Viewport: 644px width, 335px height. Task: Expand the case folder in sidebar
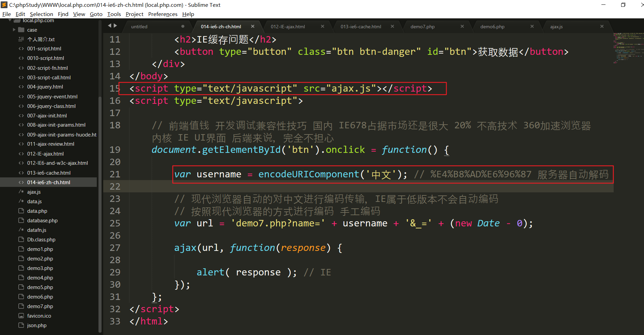pyautogui.click(x=14, y=30)
